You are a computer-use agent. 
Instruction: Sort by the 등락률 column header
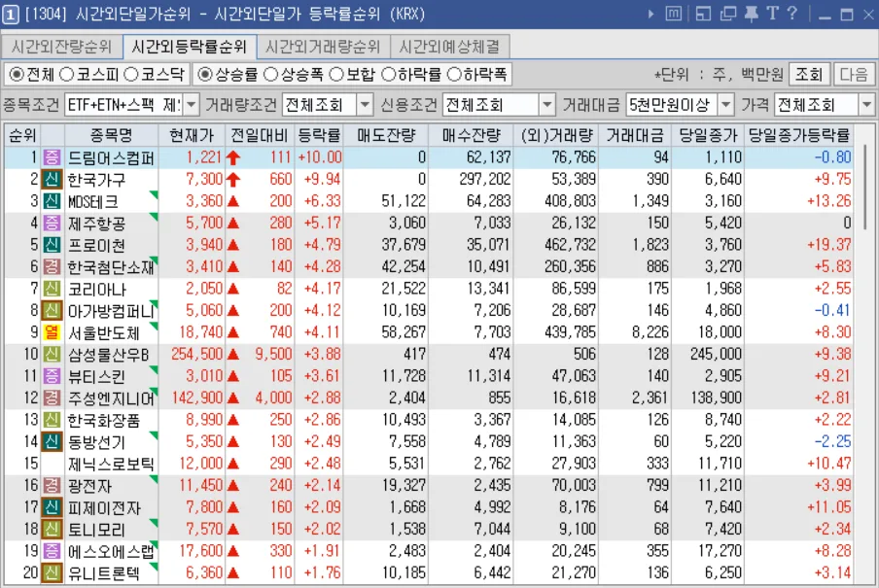point(319,135)
